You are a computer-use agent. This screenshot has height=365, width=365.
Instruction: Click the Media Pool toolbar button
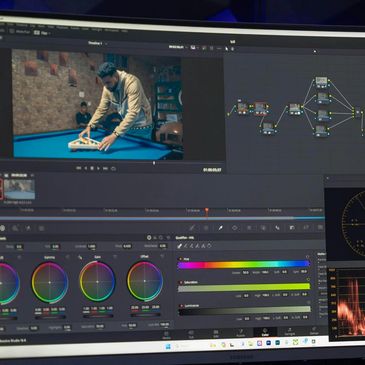click(x=20, y=32)
